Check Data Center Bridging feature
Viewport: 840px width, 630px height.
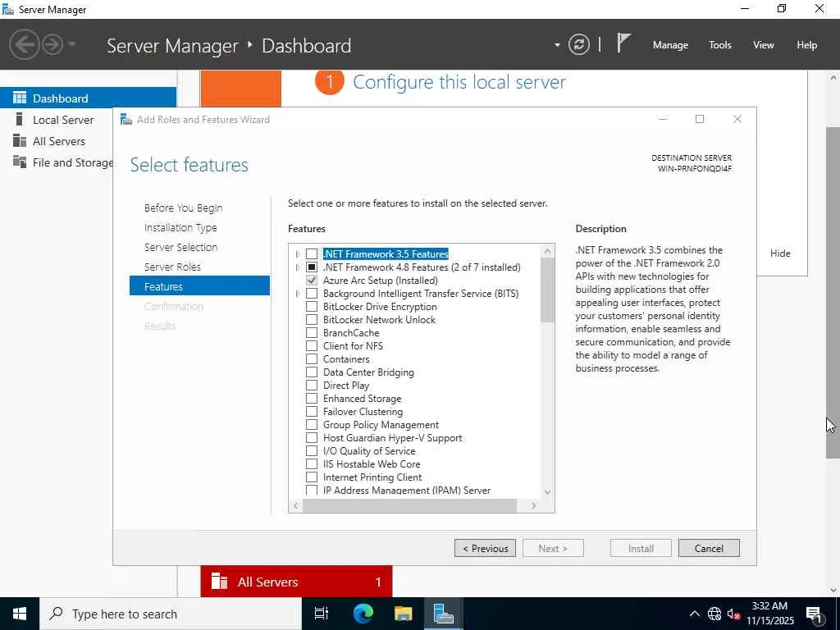tap(312, 372)
